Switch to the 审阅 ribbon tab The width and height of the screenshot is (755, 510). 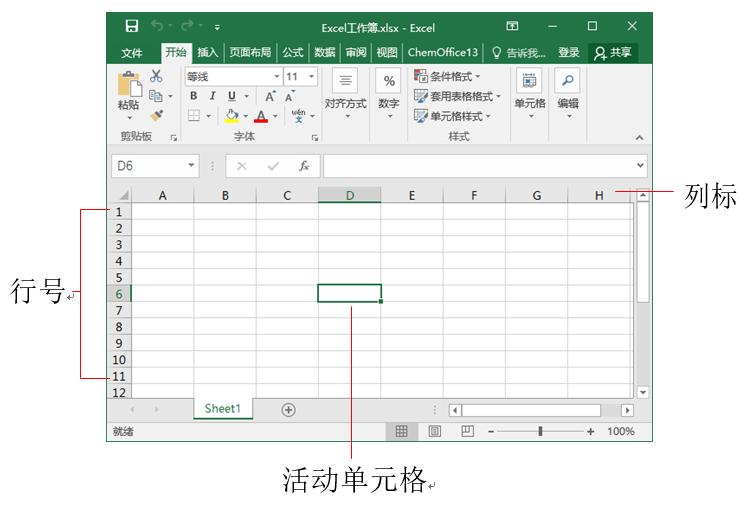pyautogui.click(x=356, y=52)
